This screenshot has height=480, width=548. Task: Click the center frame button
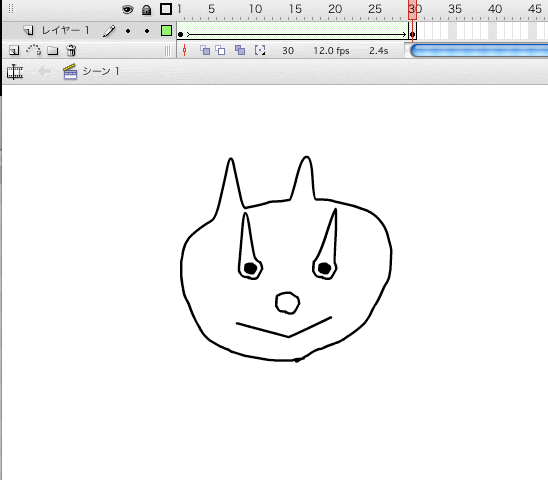click(185, 51)
